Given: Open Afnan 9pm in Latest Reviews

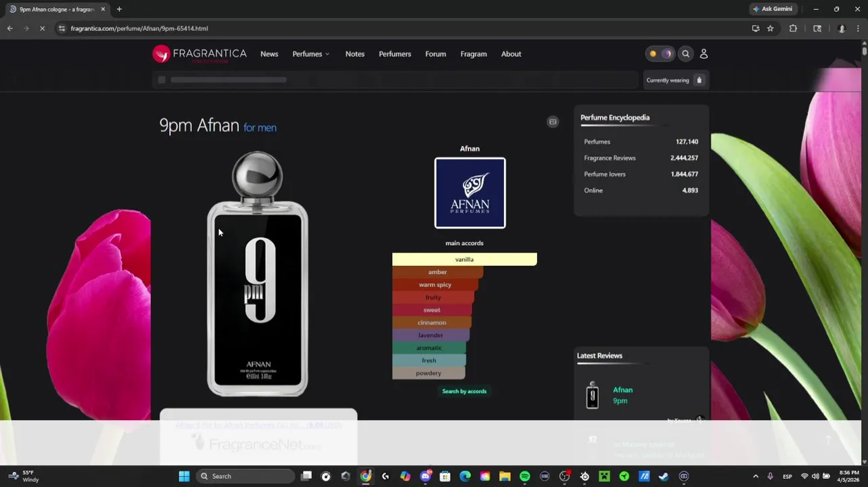Looking at the screenshot, I should click(622, 395).
